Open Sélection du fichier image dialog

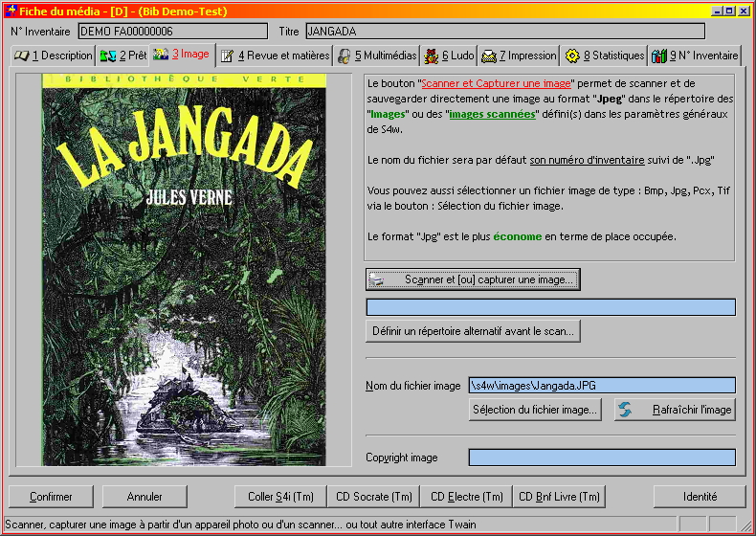(535, 410)
